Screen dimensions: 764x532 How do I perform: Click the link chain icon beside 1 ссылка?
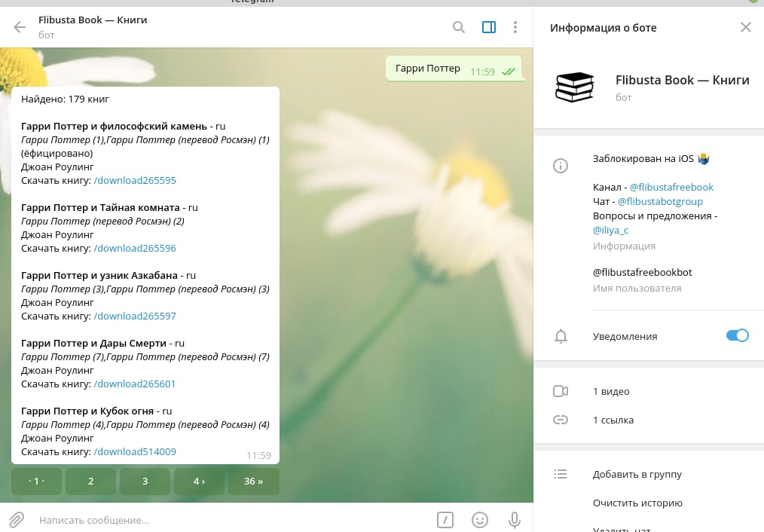tap(561, 420)
